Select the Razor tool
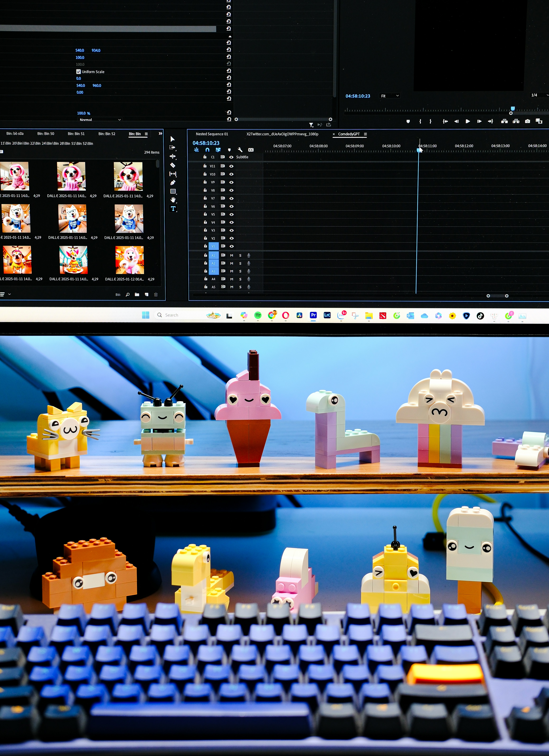The width and height of the screenshot is (549, 756). tap(173, 165)
